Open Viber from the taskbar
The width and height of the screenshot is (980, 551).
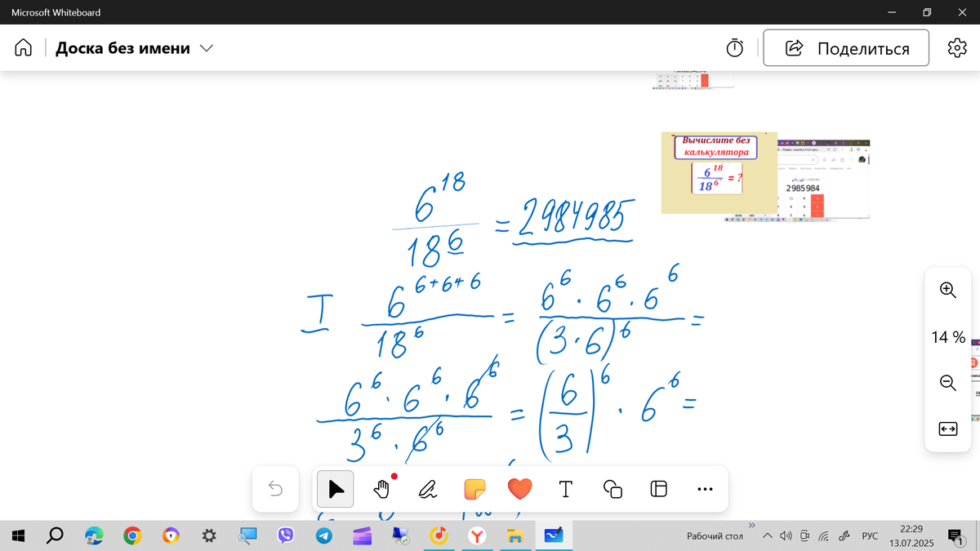(x=286, y=535)
